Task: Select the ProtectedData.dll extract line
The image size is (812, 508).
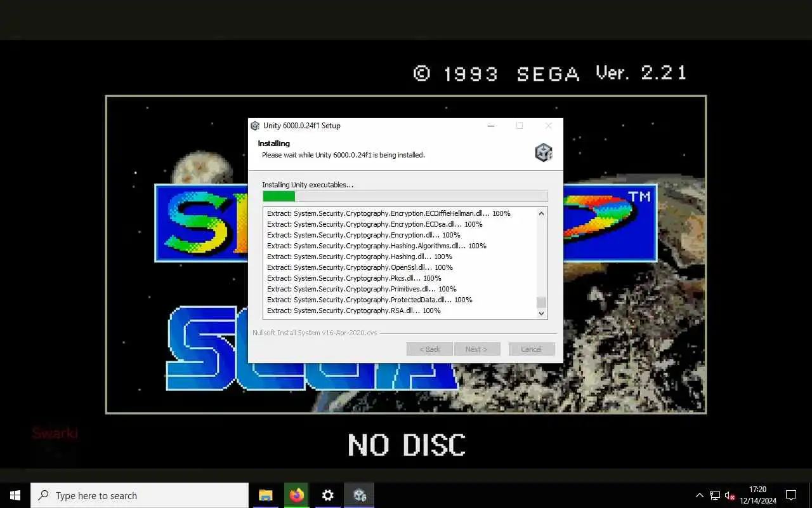Action: click(370, 300)
